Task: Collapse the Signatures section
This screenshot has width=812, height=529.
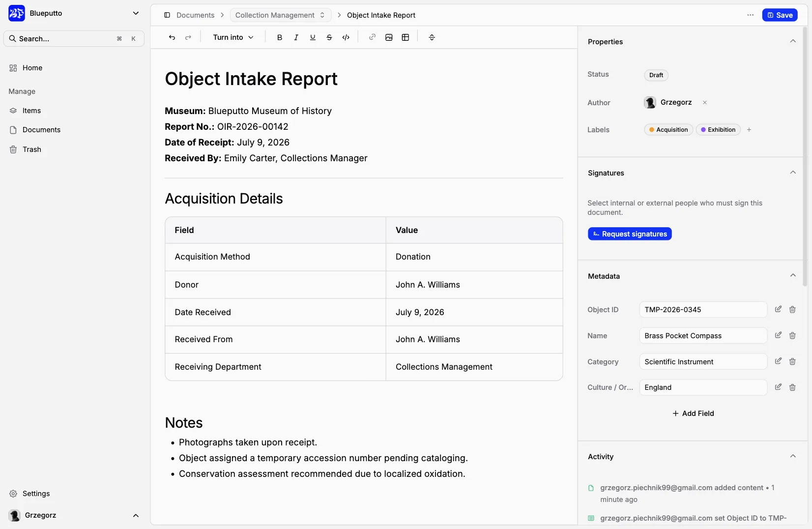Action: (x=793, y=173)
